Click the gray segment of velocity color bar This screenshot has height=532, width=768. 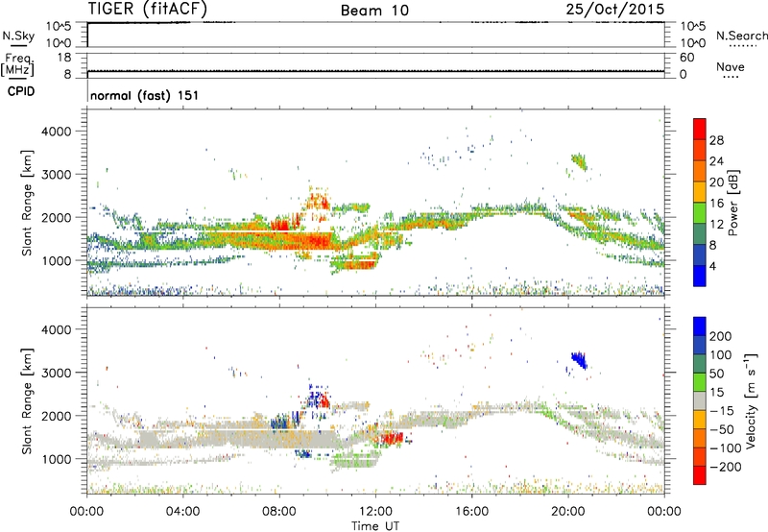700,400
